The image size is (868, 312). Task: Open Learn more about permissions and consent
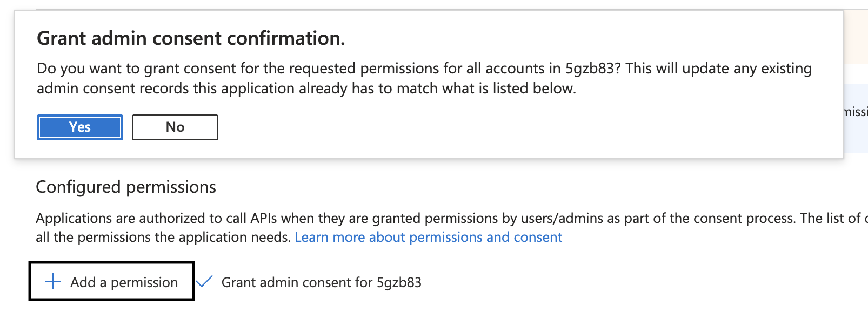pyautogui.click(x=430, y=236)
